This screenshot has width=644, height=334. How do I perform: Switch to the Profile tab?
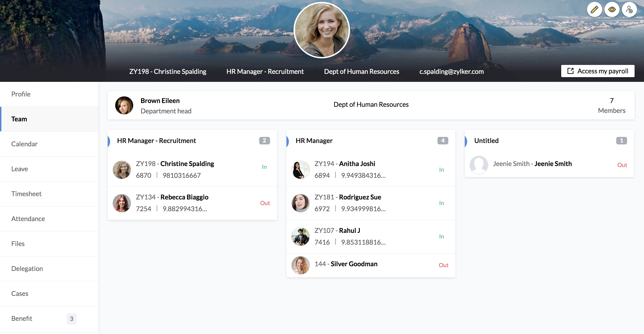click(x=21, y=94)
